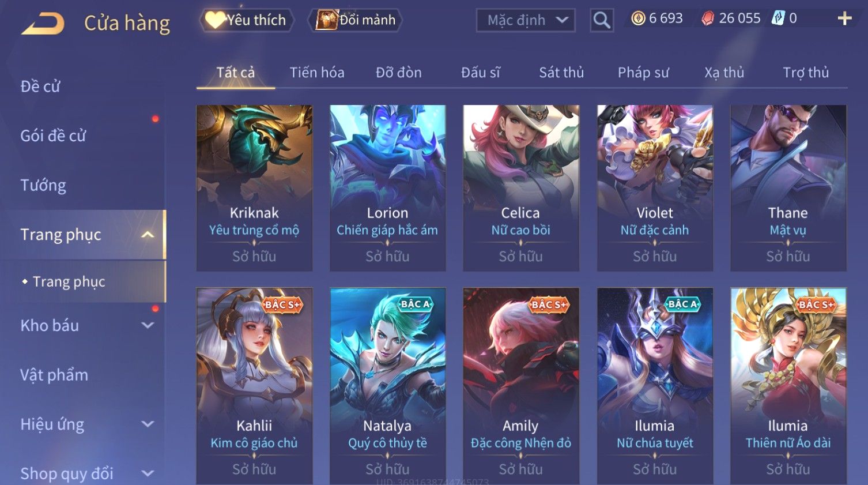Tap the red ruby currency icon
Screen dimensions: 868x485
pos(708,19)
